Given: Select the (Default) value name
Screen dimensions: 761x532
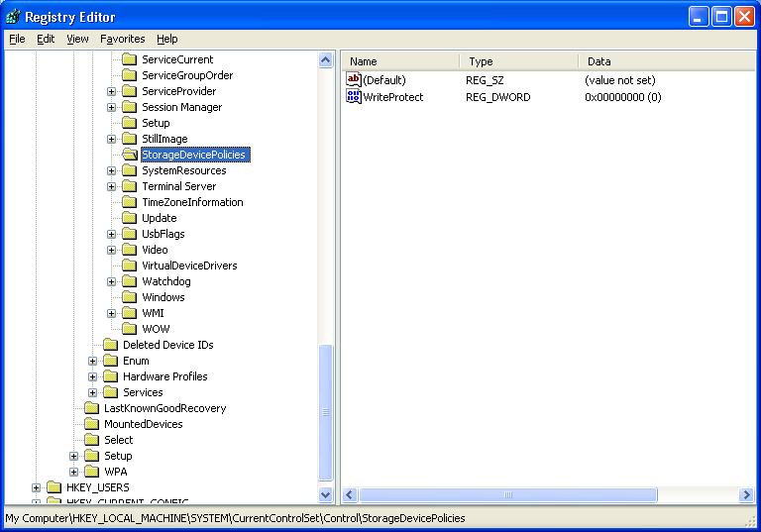Looking at the screenshot, I should (x=384, y=80).
